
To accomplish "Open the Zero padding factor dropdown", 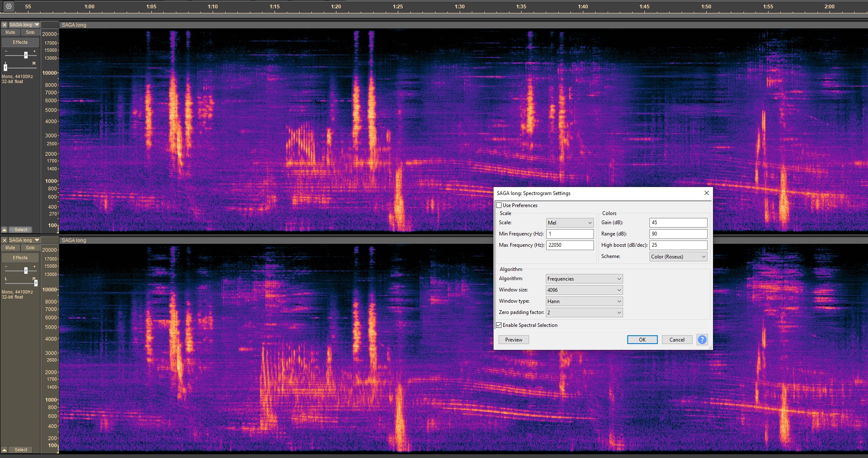I will click(x=584, y=313).
